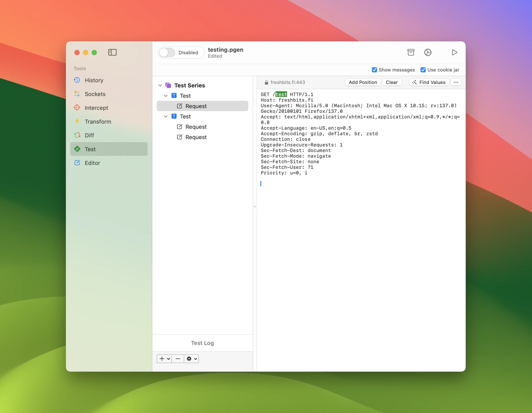The height and width of the screenshot is (413, 532).
Task: Toggle the Disabled switch on
Action: [167, 52]
